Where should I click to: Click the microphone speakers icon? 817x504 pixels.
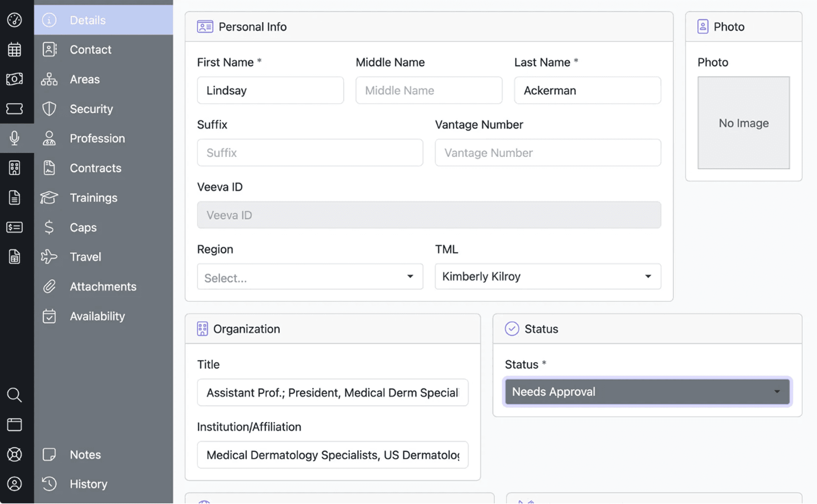point(15,138)
